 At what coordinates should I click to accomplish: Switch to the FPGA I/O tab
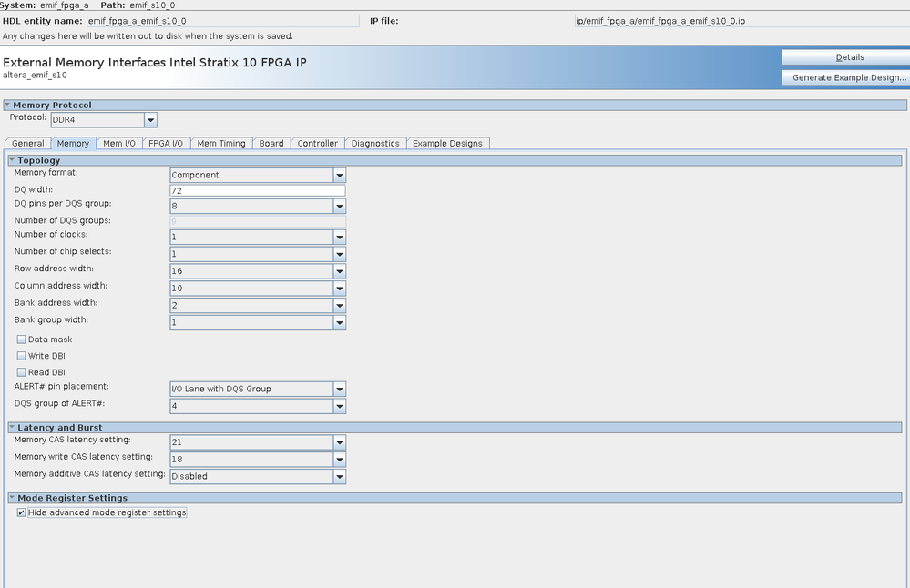tap(166, 143)
